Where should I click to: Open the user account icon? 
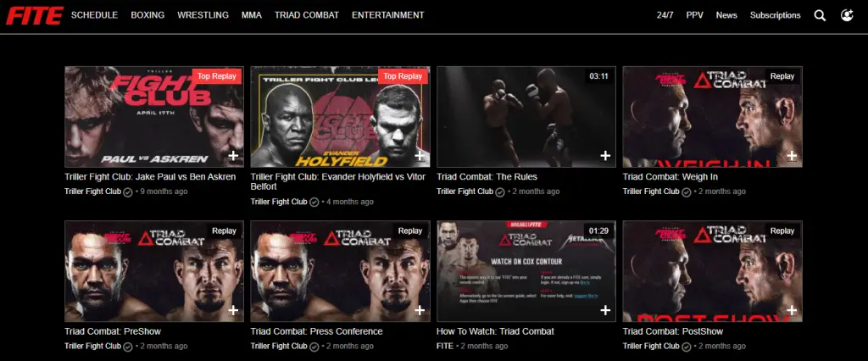pyautogui.click(x=847, y=15)
